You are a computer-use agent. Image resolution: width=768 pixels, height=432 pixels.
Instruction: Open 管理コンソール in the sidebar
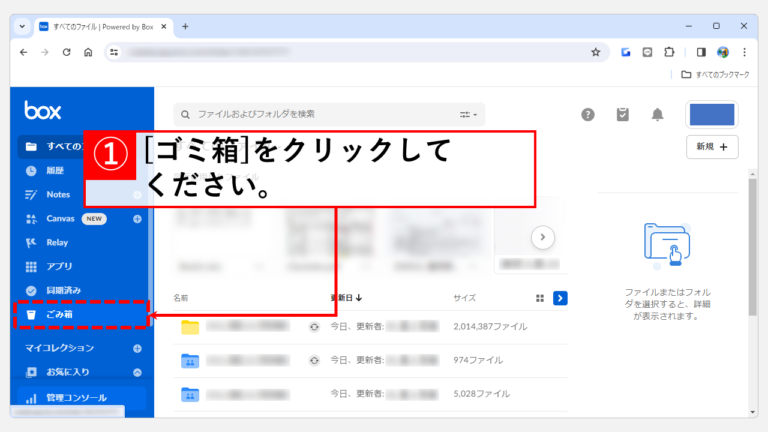pos(82,397)
